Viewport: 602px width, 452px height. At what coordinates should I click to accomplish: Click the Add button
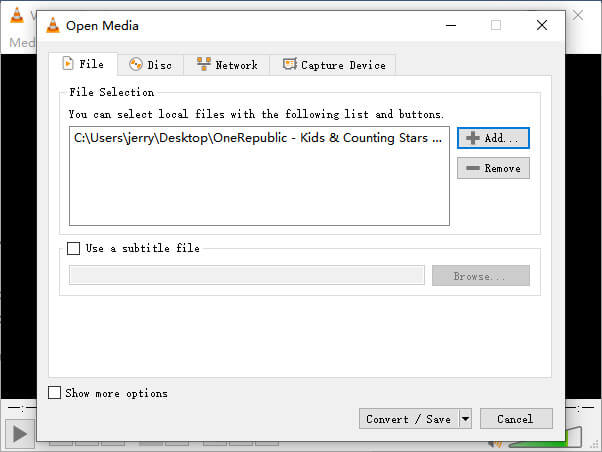coord(493,138)
